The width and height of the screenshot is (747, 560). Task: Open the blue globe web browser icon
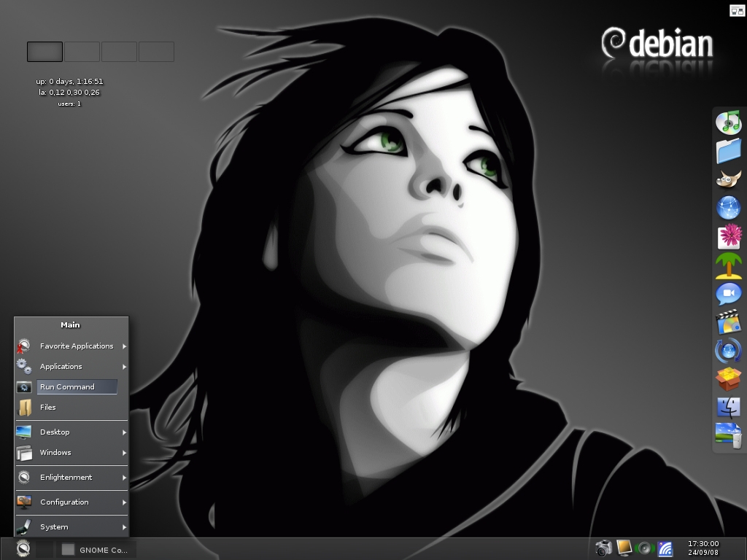pos(729,208)
